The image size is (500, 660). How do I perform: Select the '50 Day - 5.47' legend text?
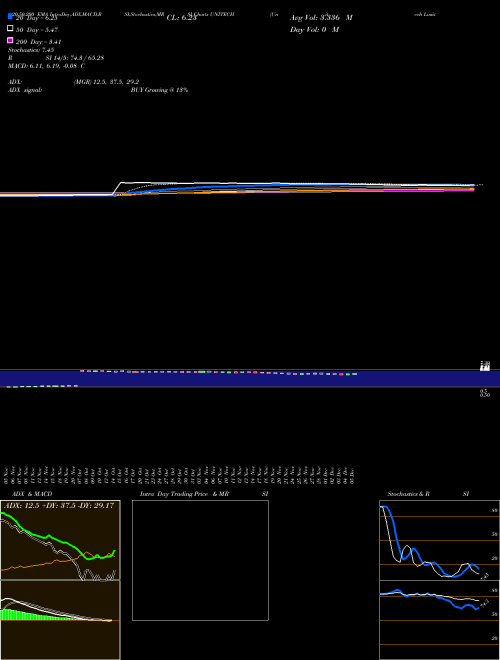tap(37, 30)
